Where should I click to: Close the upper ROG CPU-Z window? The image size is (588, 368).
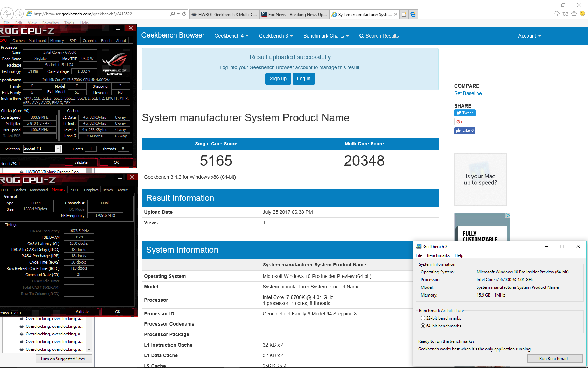pyautogui.click(x=131, y=28)
